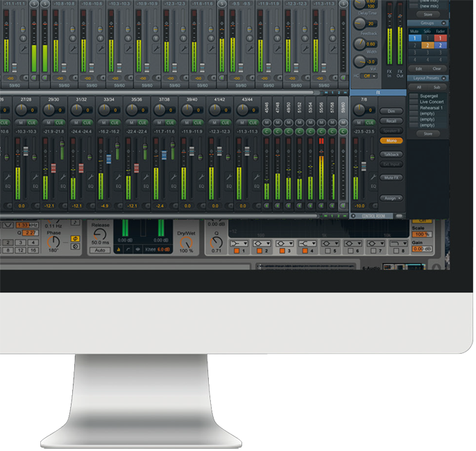The height and width of the screenshot is (451, 476).
Task: Toggle green C button on channel 53/54
Action: [310, 131]
